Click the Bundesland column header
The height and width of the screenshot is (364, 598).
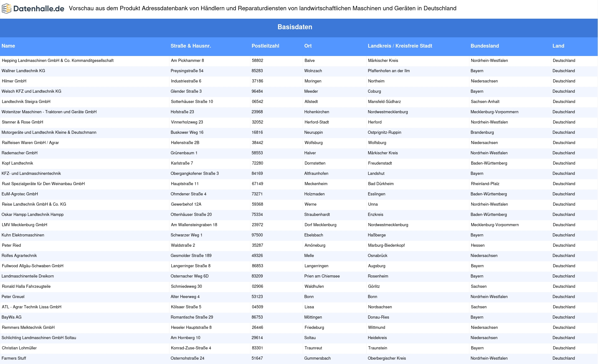[x=485, y=46]
